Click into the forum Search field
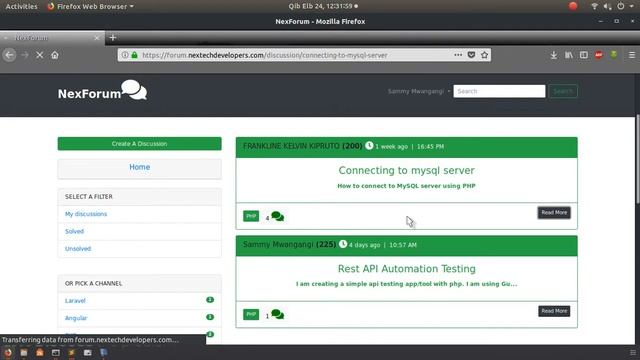This screenshot has width=640, height=360. (499, 91)
